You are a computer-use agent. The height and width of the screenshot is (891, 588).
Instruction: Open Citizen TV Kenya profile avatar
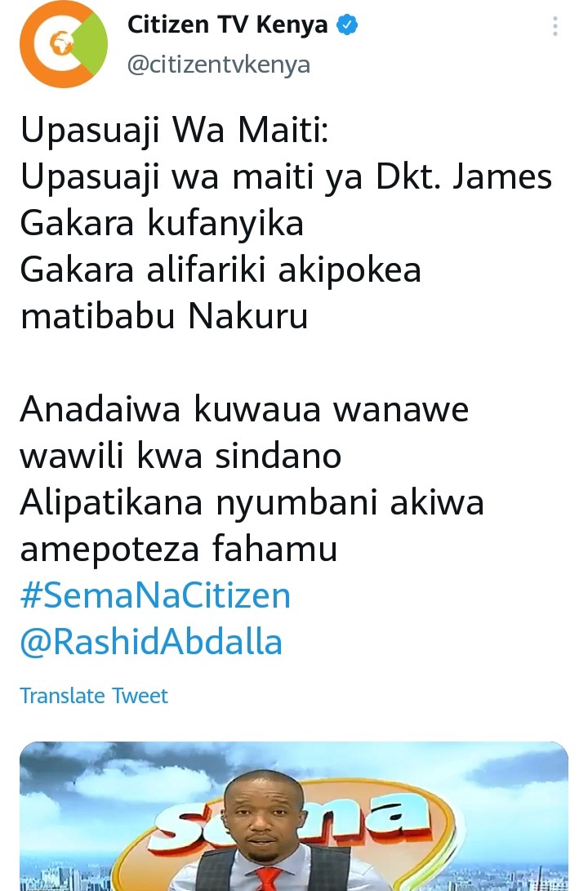click(x=64, y=44)
